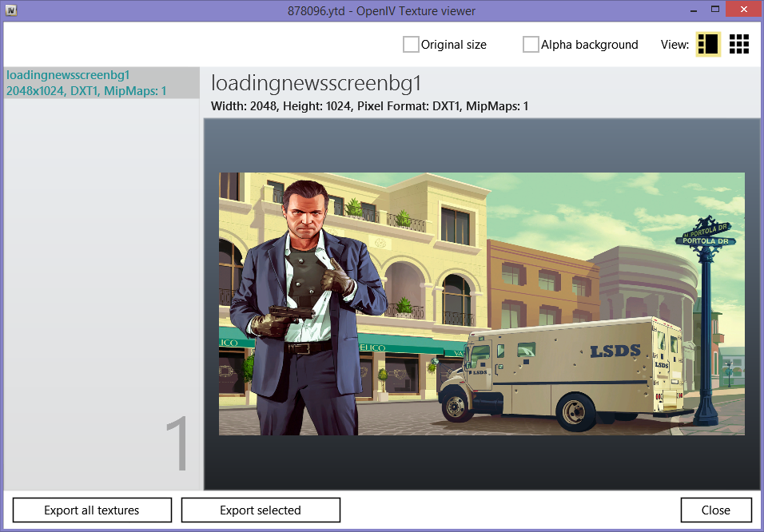Image resolution: width=764 pixels, height=532 pixels.
Task: Click the Close button at bottom
Action: pos(716,510)
